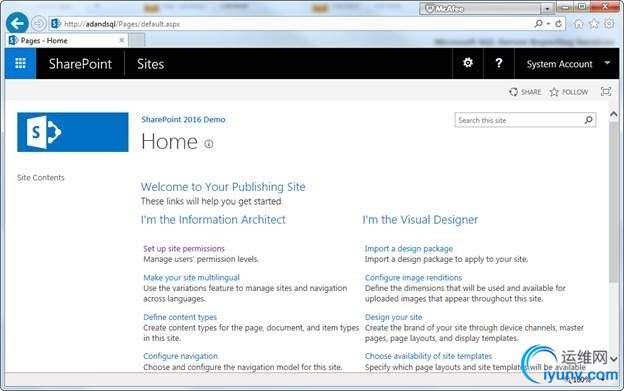The image size is (624, 391).
Task: Click the SharePoint brand link
Action: pos(80,64)
